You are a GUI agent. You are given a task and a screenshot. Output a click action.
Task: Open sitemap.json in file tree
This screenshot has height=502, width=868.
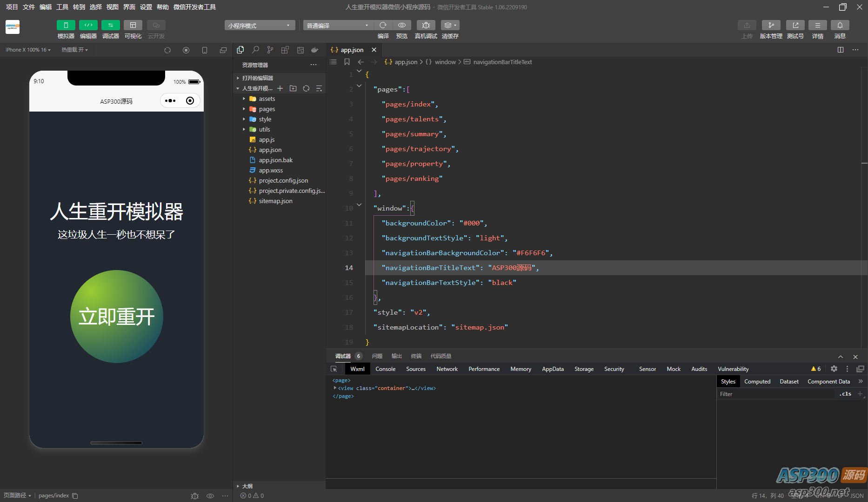[x=275, y=201]
